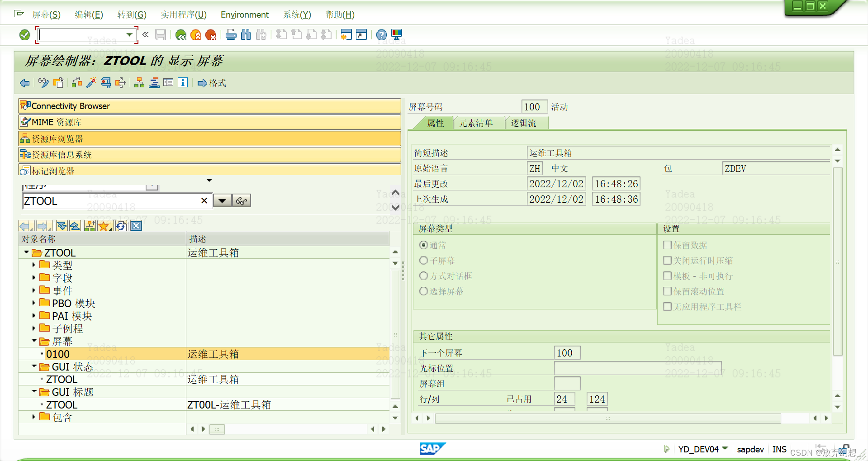
Task: Click the blue back arrow in the application toolbar
Action: [x=25, y=83]
